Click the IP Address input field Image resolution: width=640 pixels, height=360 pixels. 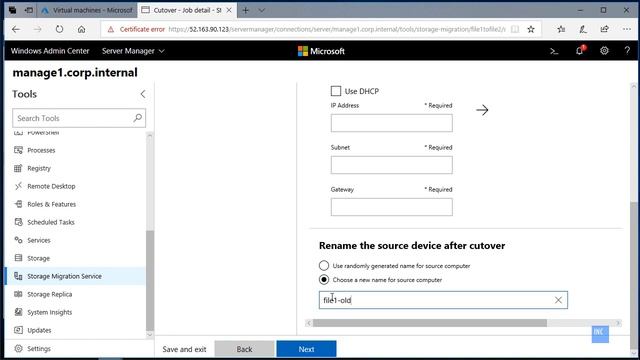(391, 123)
